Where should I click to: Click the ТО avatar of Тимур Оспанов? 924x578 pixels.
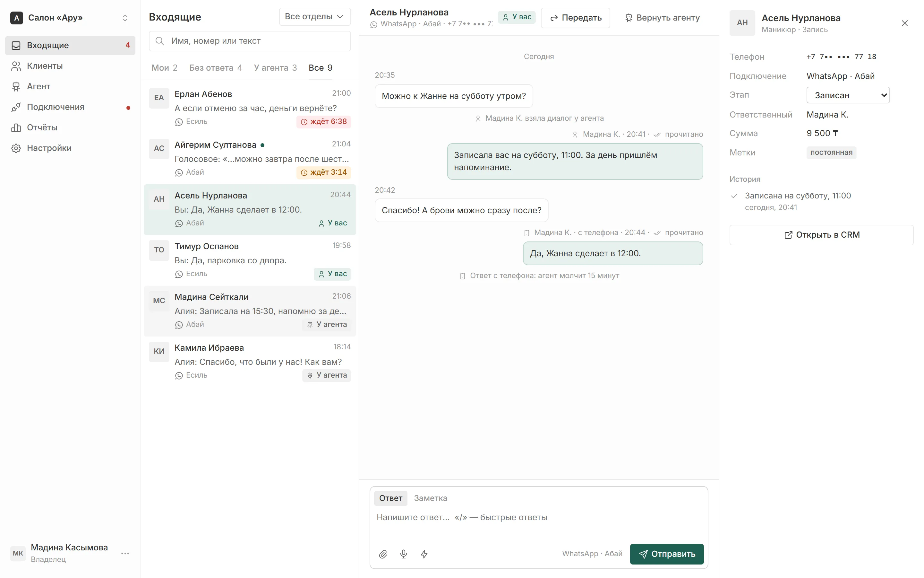coord(159,250)
